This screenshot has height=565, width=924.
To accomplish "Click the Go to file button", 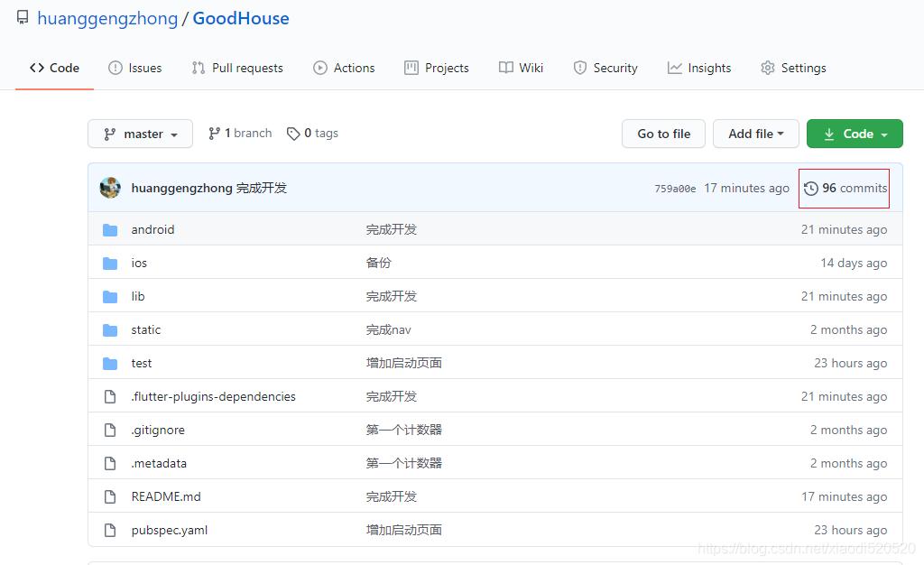I will (663, 134).
